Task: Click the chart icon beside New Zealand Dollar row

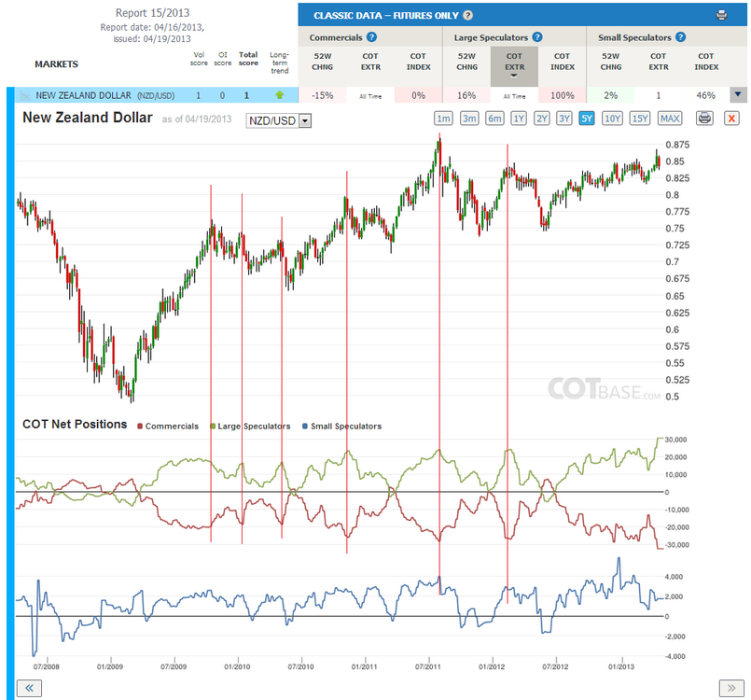Action: click(25, 95)
